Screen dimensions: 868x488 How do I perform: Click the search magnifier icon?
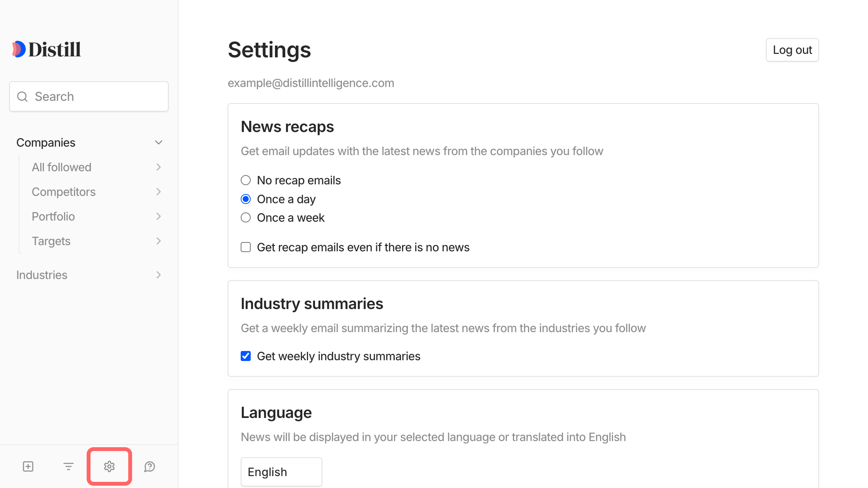click(22, 96)
